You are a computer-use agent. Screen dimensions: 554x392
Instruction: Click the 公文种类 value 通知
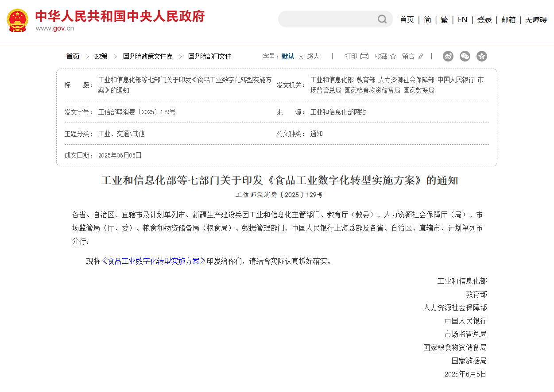317,134
